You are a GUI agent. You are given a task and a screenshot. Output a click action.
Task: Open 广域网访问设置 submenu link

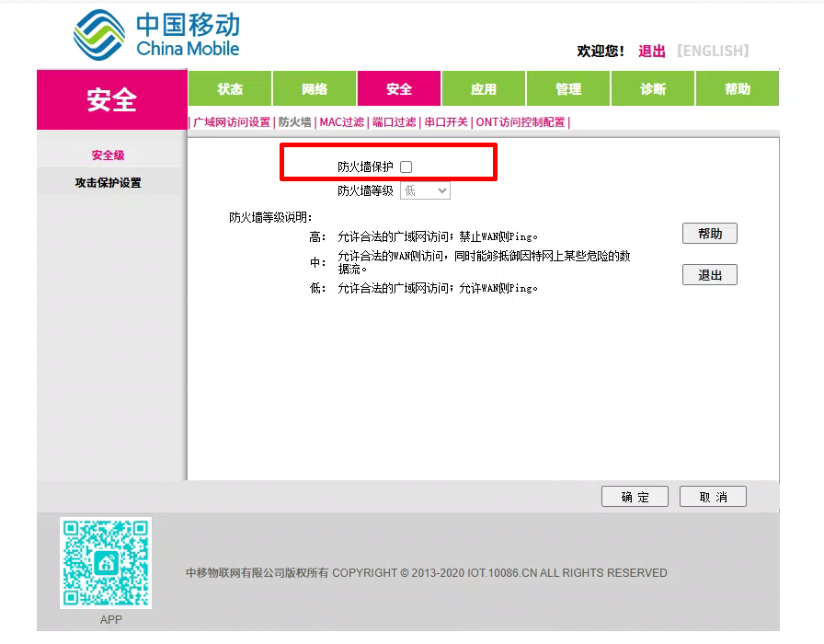coord(232,122)
